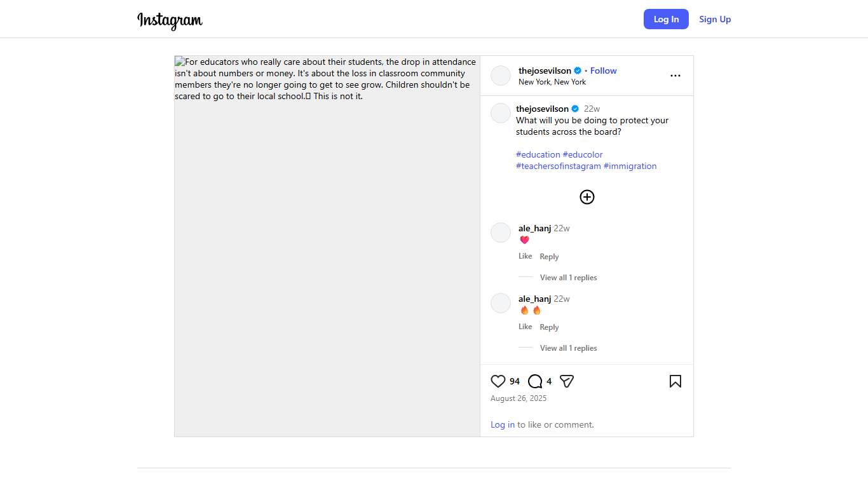
Task: Click the post image placeholder
Action: click(x=327, y=254)
